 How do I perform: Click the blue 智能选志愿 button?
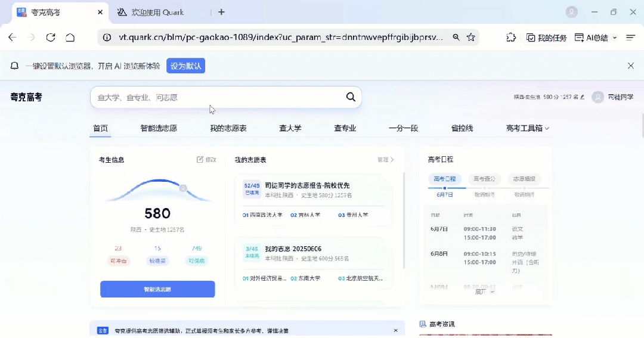tap(157, 289)
